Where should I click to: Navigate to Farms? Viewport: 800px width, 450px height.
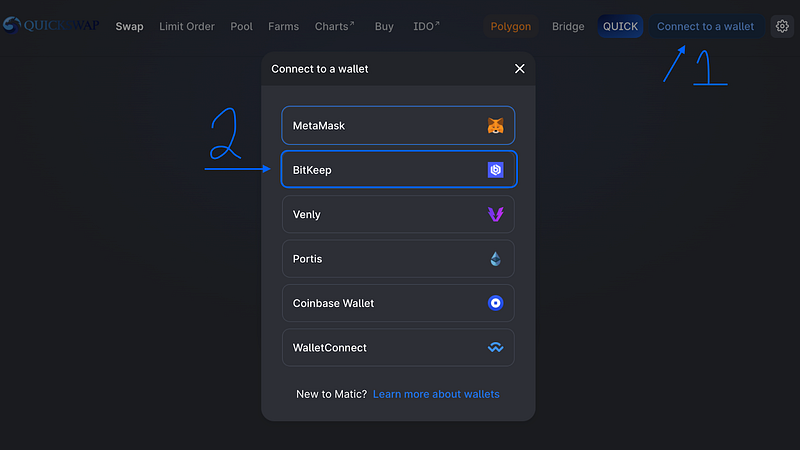coord(284,27)
